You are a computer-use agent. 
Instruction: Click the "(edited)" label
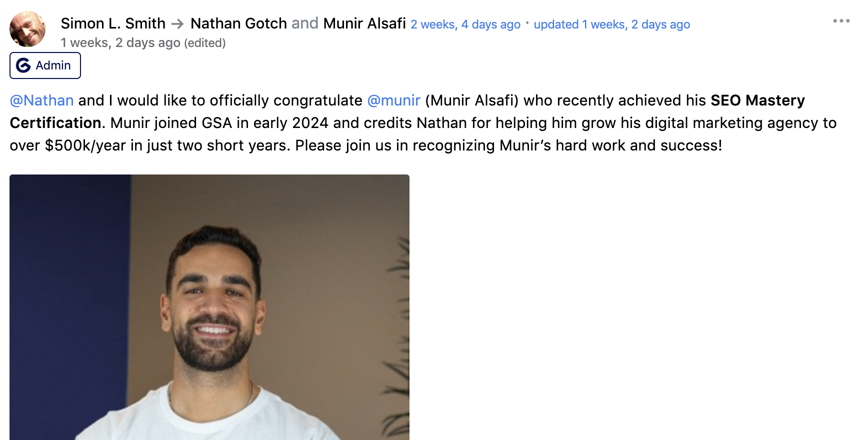click(x=205, y=43)
